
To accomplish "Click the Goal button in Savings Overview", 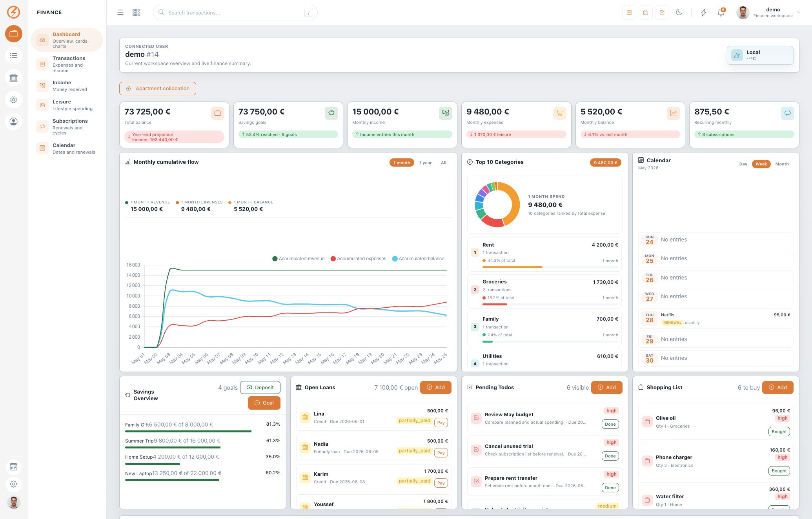I will pos(264,403).
